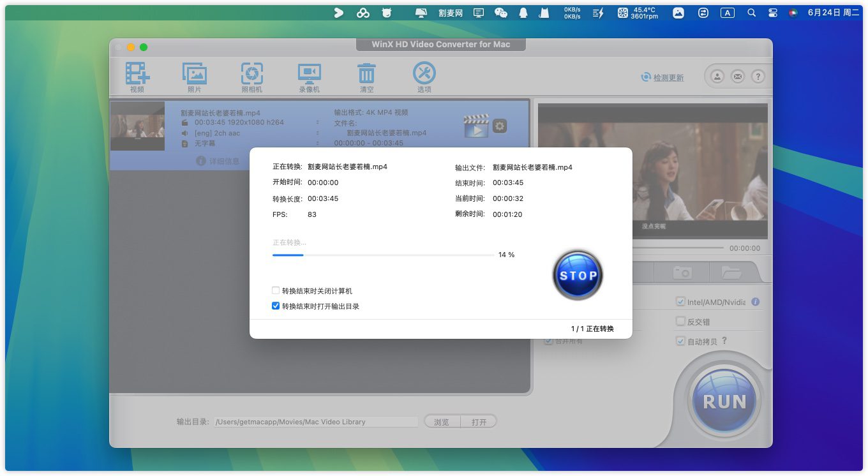The image size is (868, 476).
Task: Click the Clear (清空) trash icon
Action: tap(366, 75)
